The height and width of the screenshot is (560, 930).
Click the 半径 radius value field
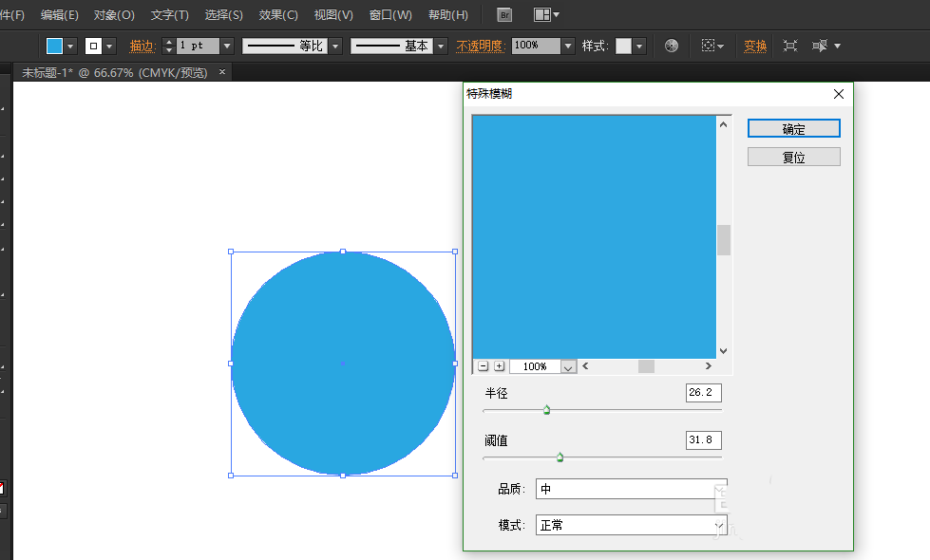coord(703,393)
